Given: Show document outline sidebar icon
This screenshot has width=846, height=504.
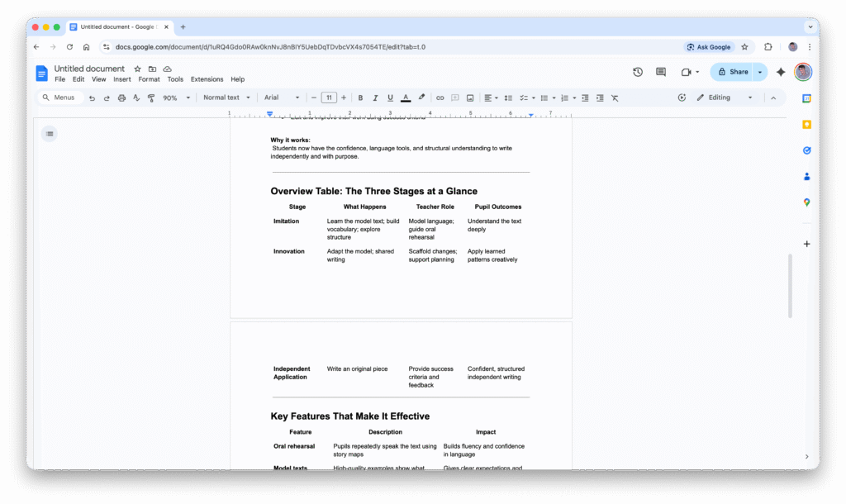Looking at the screenshot, I should pyautogui.click(x=50, y=133).
